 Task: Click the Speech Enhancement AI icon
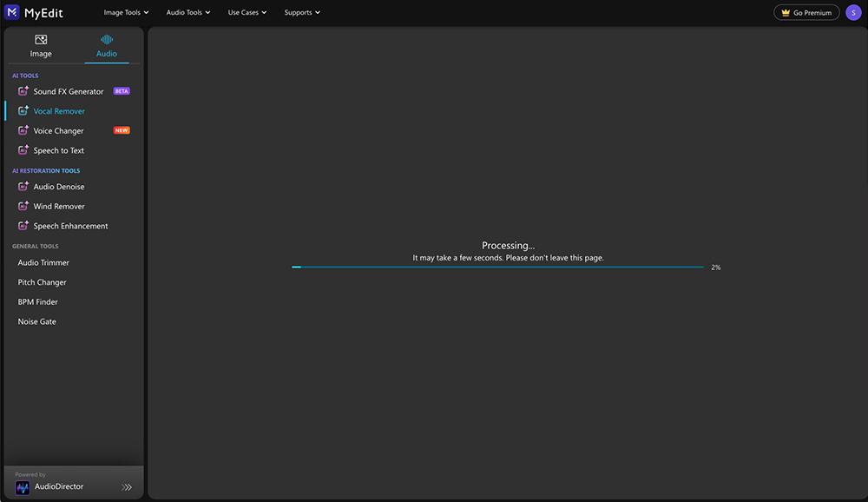point(23,226)
